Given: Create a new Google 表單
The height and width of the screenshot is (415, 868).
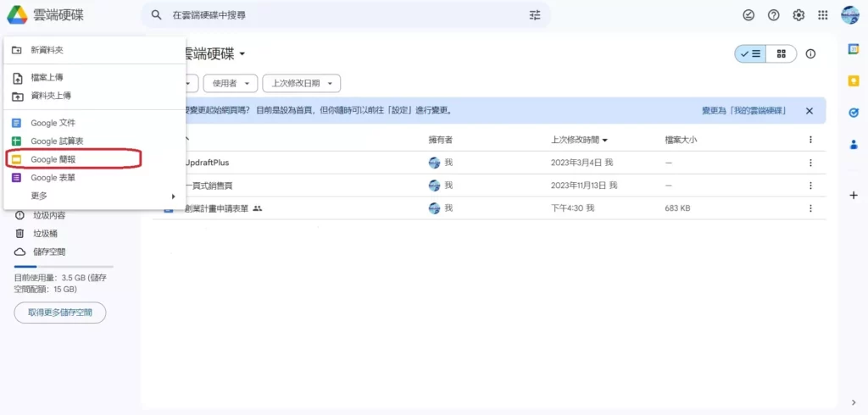Looking at the screenshot, I should [95, 178].
